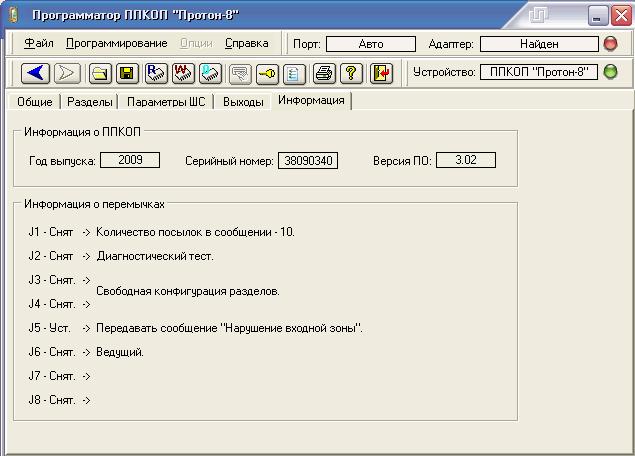Click the jumper label "J1 - Снят"
The height and width of the screenshot is (456, 635).
[x=51, y=232]
